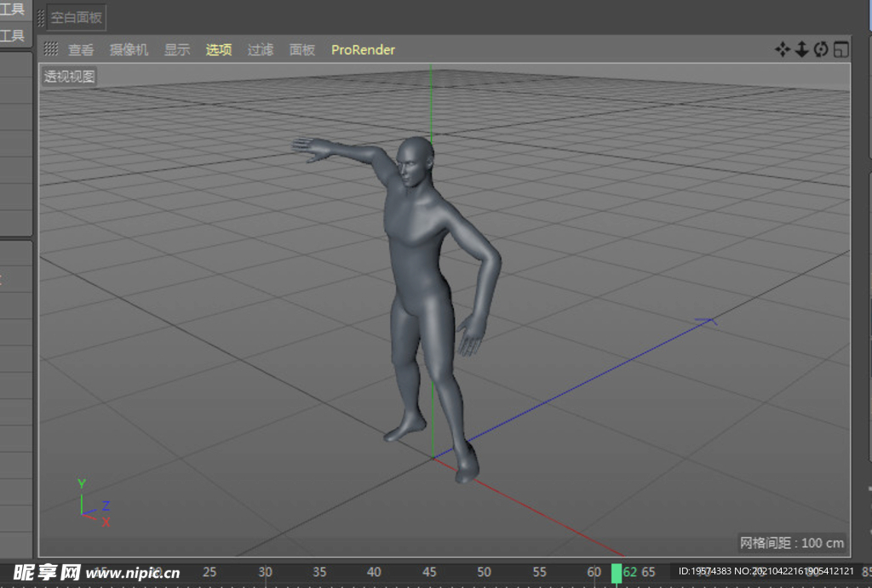
Task: Click the 透视视图 view label
Action: pos(70,76)
